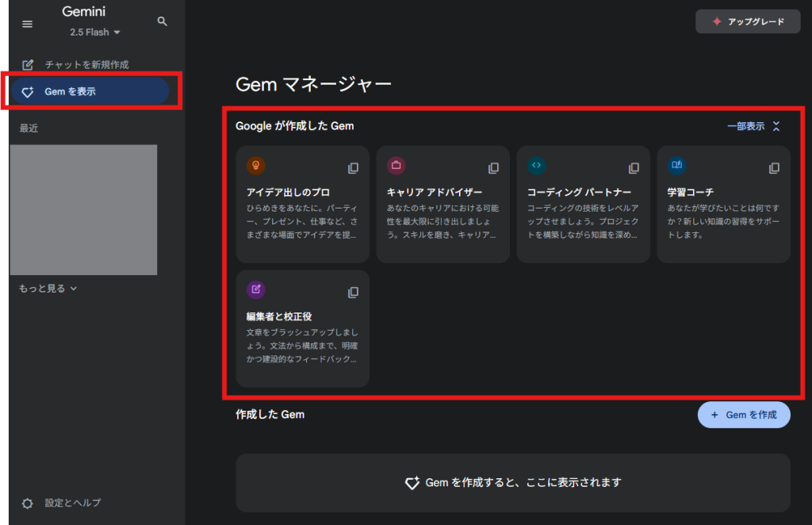
Task: Click the description under コーディング パートナー
Action: (x=583, y=221)
